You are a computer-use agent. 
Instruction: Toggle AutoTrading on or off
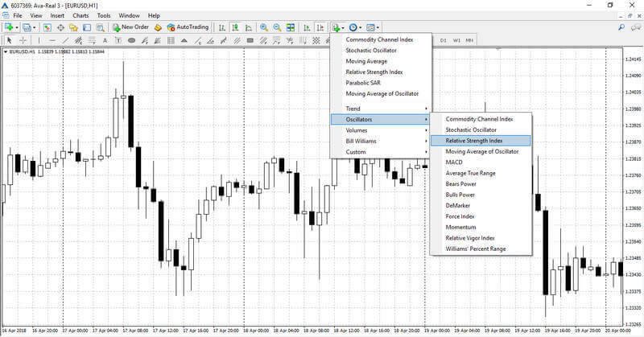point(188,27)
